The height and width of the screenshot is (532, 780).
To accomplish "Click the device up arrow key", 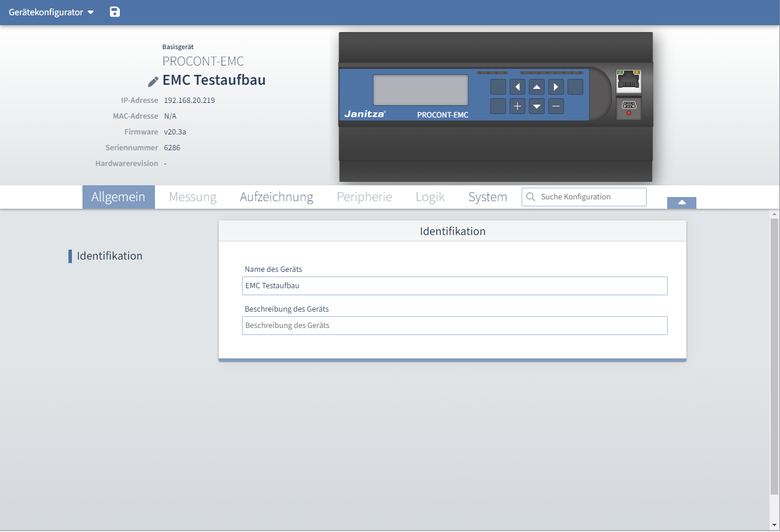I will point(537,87).
